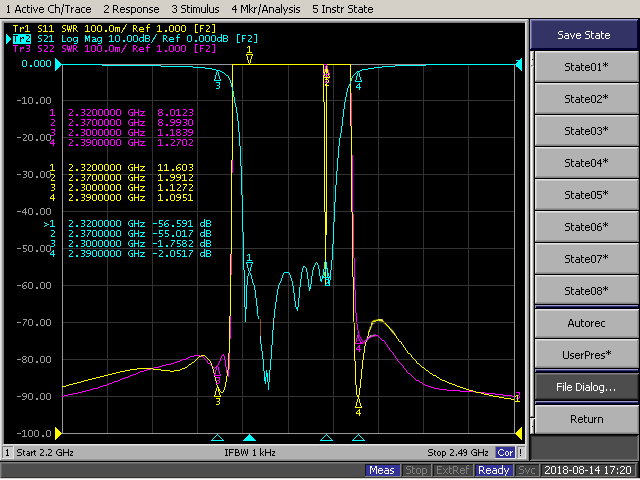The width and height of the screenshot is (640, 480).
Task: Click cyan marker readout -2.0517 dB
Action: 182,254
